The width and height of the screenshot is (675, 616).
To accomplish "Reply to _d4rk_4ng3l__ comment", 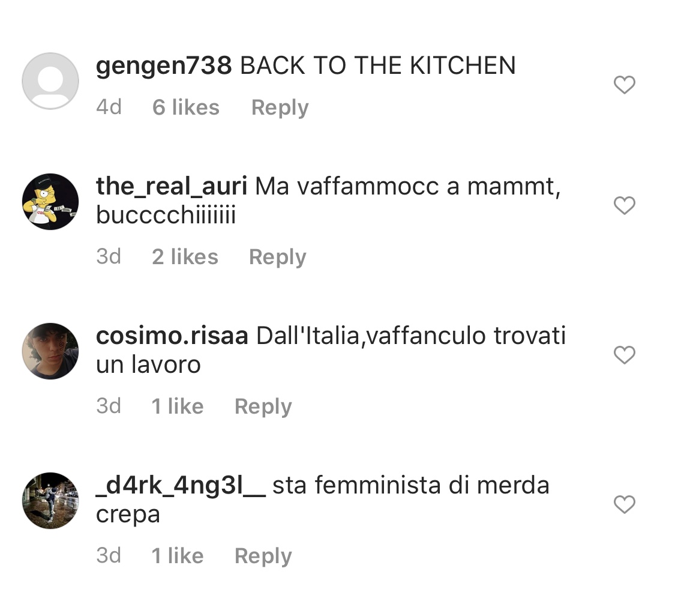I will click(x=263, y=556).
